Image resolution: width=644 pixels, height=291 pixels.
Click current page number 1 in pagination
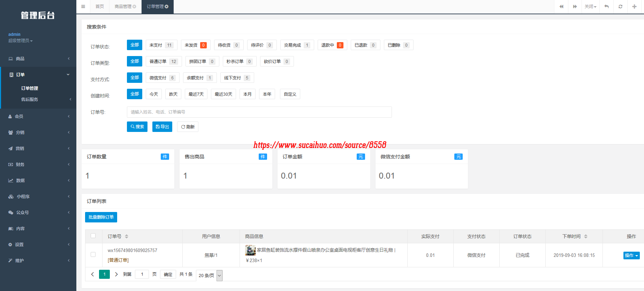click(x=104, y=274)
